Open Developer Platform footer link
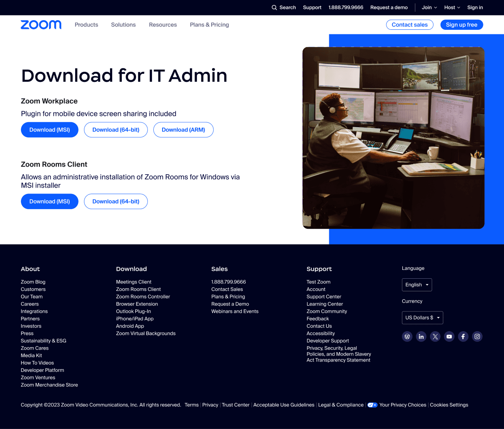 42,370
